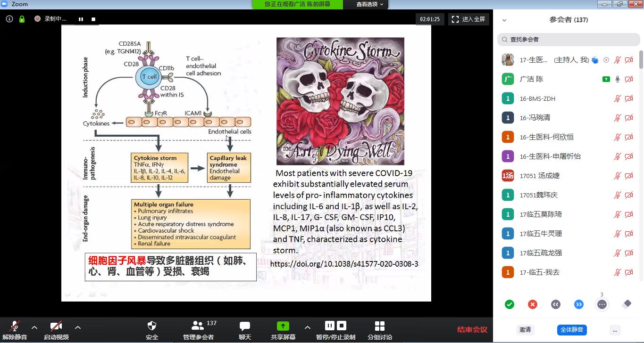
Task: Select participant 17临五莫陈琦
Action: pos(568,214)
